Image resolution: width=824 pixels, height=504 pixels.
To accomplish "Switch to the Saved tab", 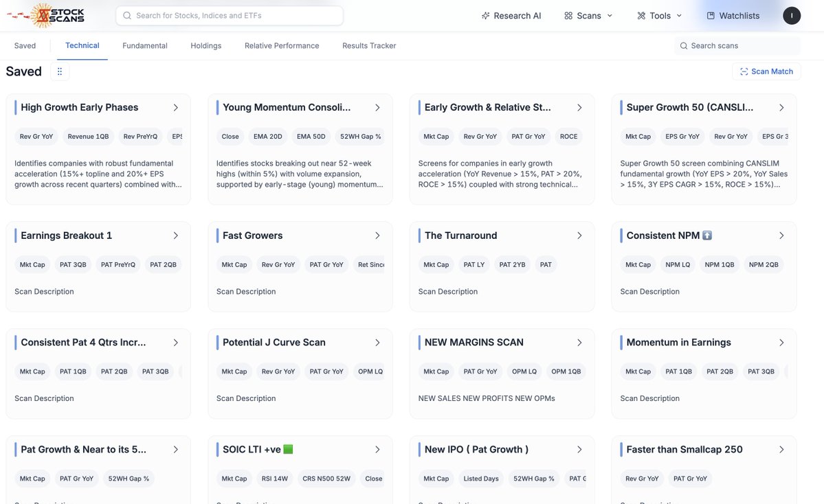I will click(25, 46).
